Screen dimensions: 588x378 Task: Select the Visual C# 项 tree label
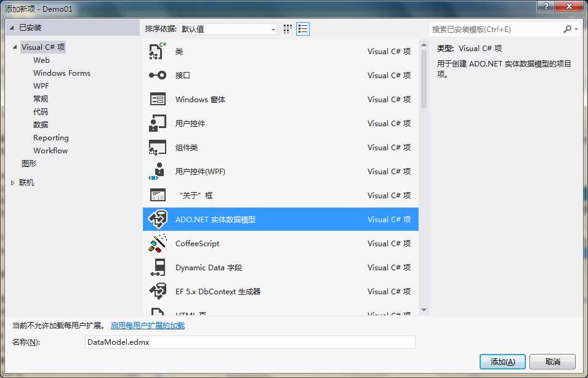pyautogui.click(x=43, y=47)
